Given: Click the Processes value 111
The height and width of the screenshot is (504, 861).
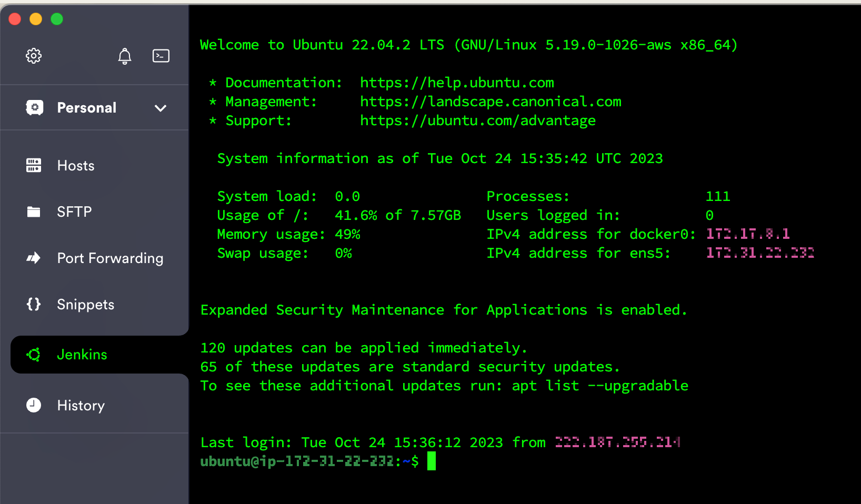Looking at the screenshot, I should pyautogui.click(x=718, y=196).
